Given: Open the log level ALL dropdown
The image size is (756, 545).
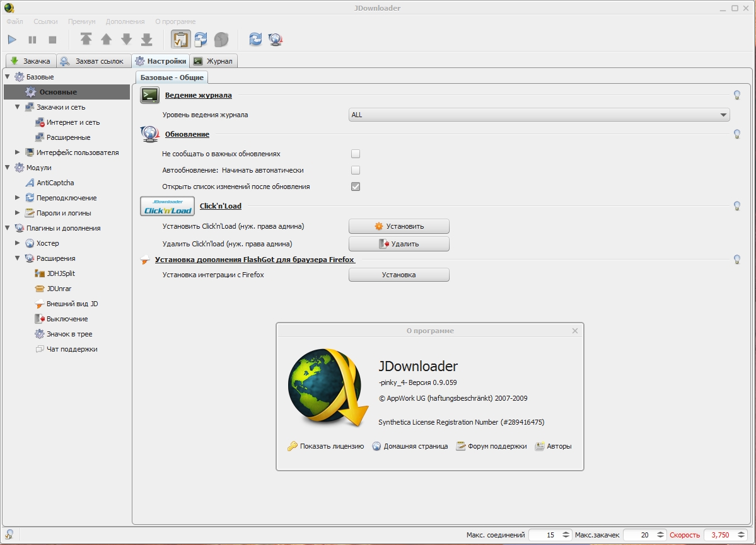Looking at the screenshot, I should [539, 115].
